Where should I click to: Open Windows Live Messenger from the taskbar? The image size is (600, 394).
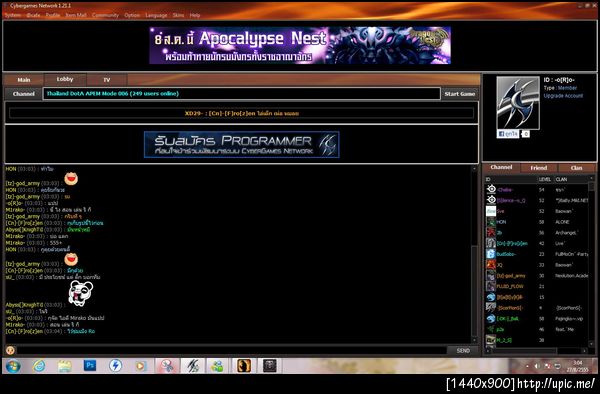217,366
